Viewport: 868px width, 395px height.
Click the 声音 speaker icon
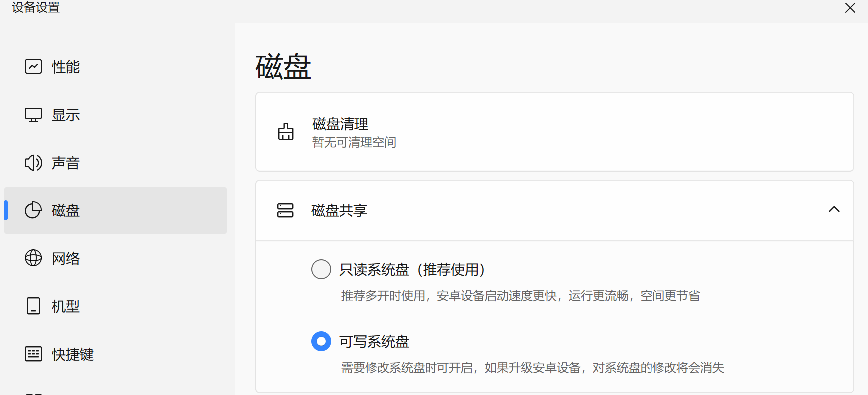[33, 162]
